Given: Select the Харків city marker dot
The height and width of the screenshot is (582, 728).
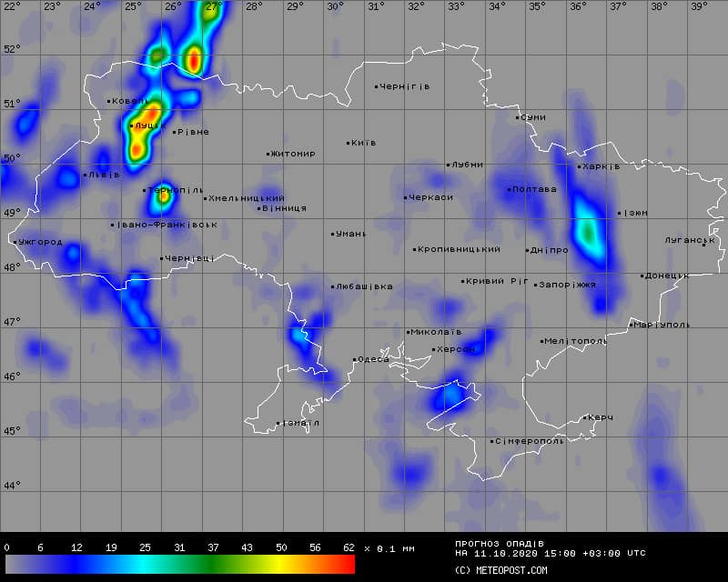Looking at the screenshot, I should pos(579,166).
